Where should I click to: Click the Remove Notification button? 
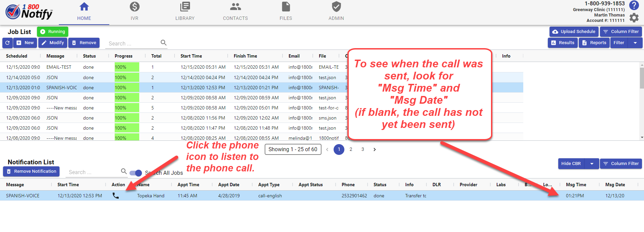pyautogui.click(x=31, y=171)
